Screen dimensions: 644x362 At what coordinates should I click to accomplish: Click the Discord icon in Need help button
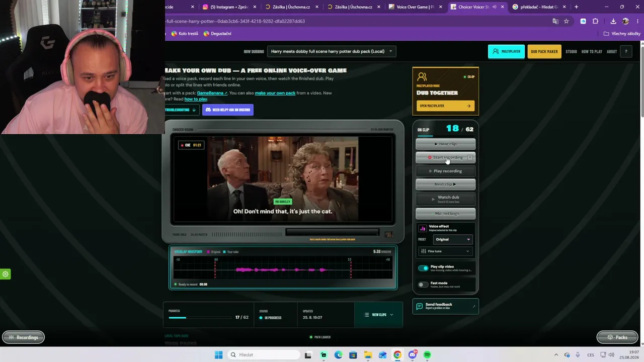208,110
